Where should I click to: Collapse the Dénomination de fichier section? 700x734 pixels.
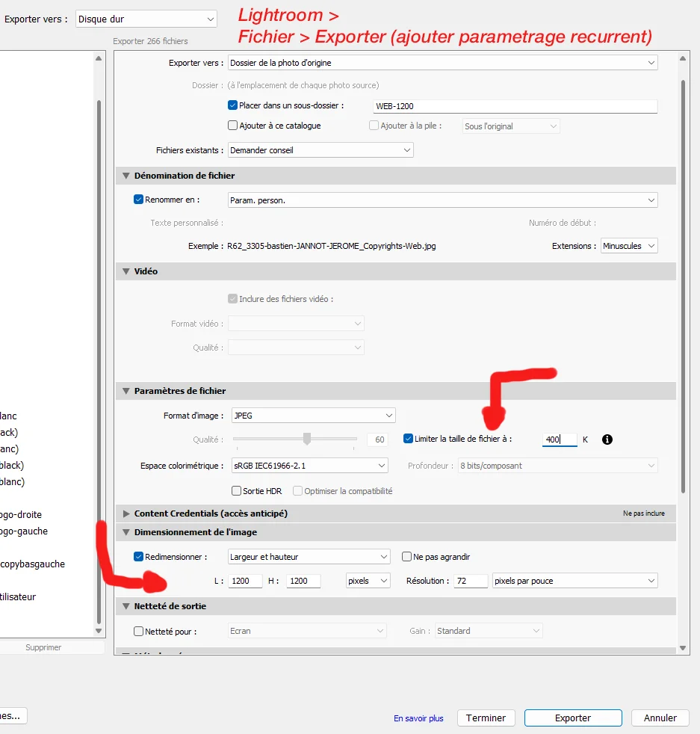[126, 176]
